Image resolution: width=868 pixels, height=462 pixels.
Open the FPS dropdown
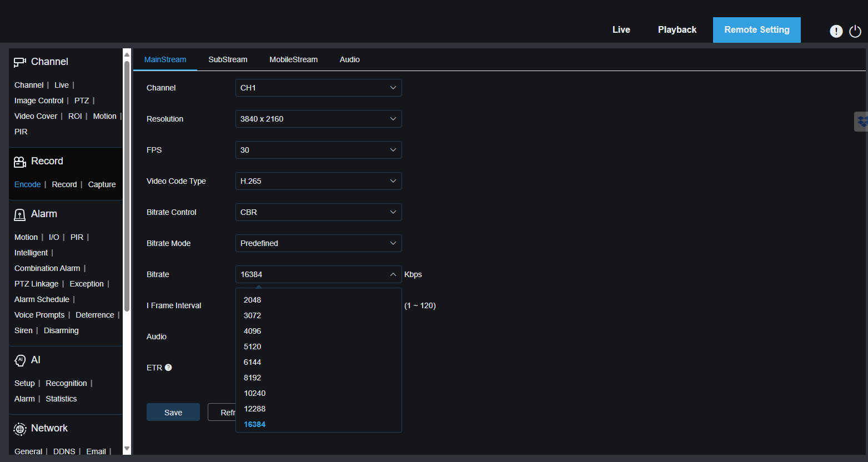318,149
